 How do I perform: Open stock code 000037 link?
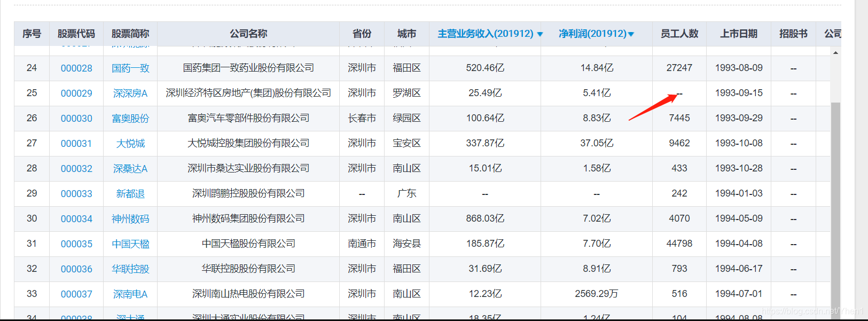[76, 294]
